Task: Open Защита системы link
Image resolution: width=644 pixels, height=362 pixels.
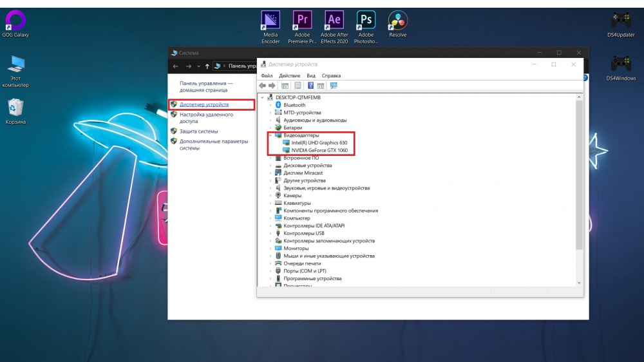Action: click(199, 131)
